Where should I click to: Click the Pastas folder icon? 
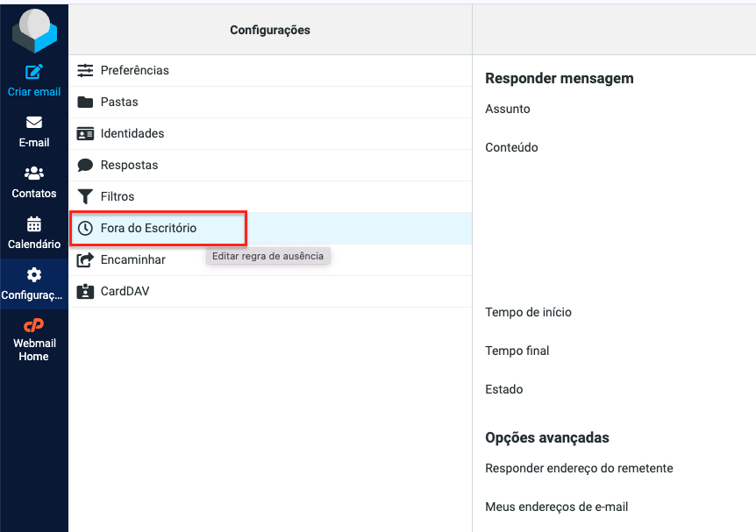coord(85,102)
